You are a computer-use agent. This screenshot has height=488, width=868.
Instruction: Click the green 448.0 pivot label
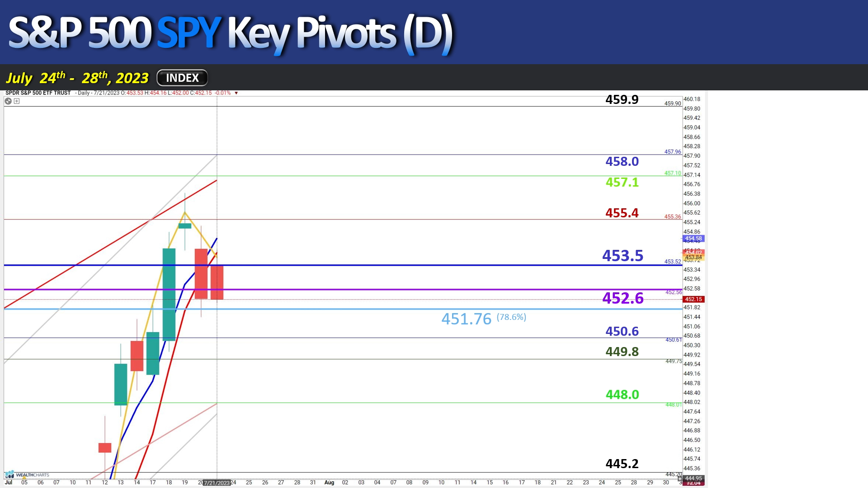[x=622, y=394]
